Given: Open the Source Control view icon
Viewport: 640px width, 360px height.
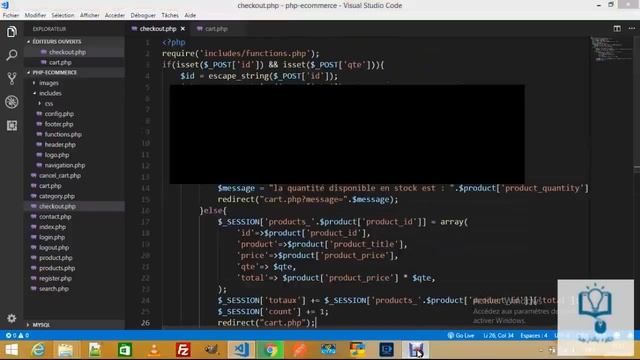Looking at the screenshot, I should 11,78.
